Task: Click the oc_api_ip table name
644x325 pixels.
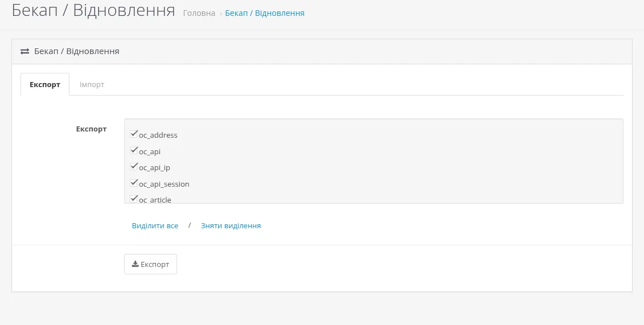Action: coord(154,167)
